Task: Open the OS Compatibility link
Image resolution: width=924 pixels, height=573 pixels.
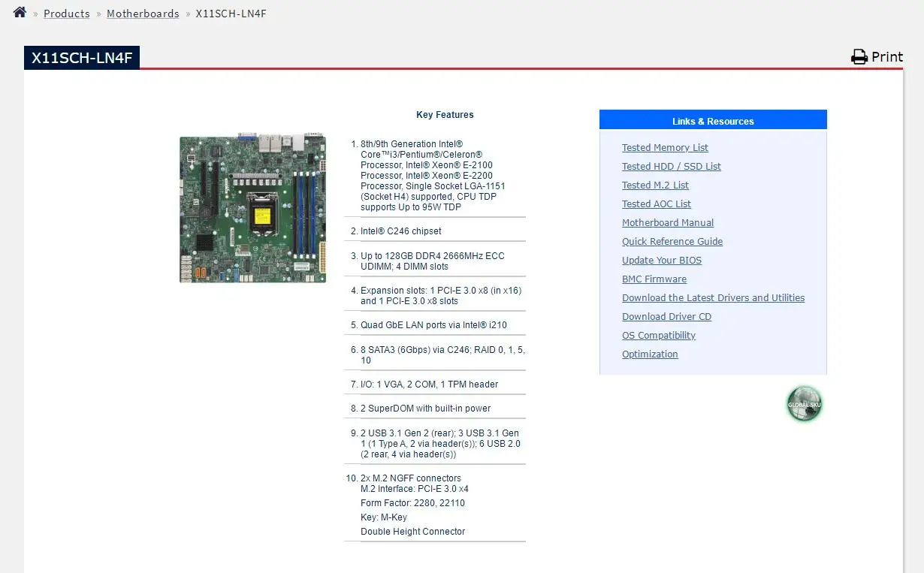Action: coord(659,336)
